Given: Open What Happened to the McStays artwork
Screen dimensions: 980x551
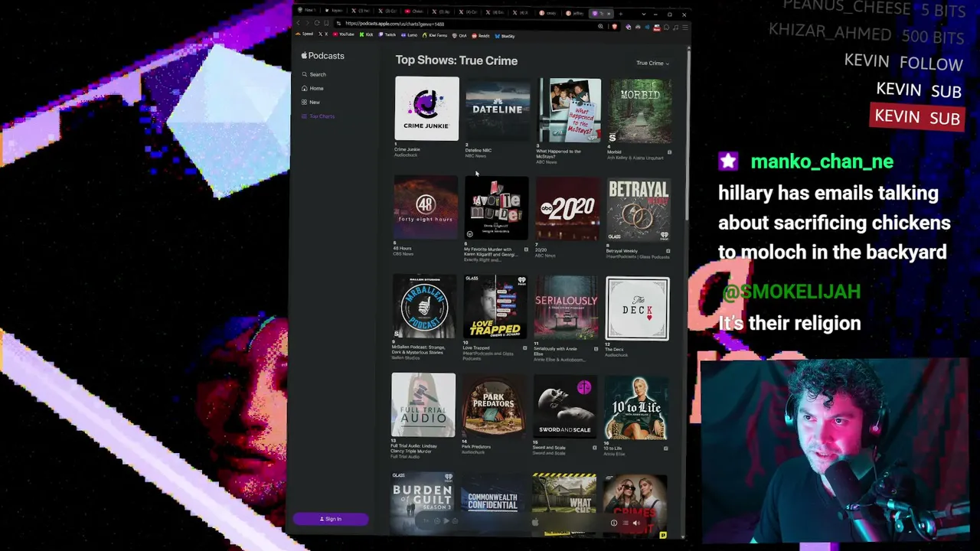Looking at the screenshot, I should tap(570, 110).
